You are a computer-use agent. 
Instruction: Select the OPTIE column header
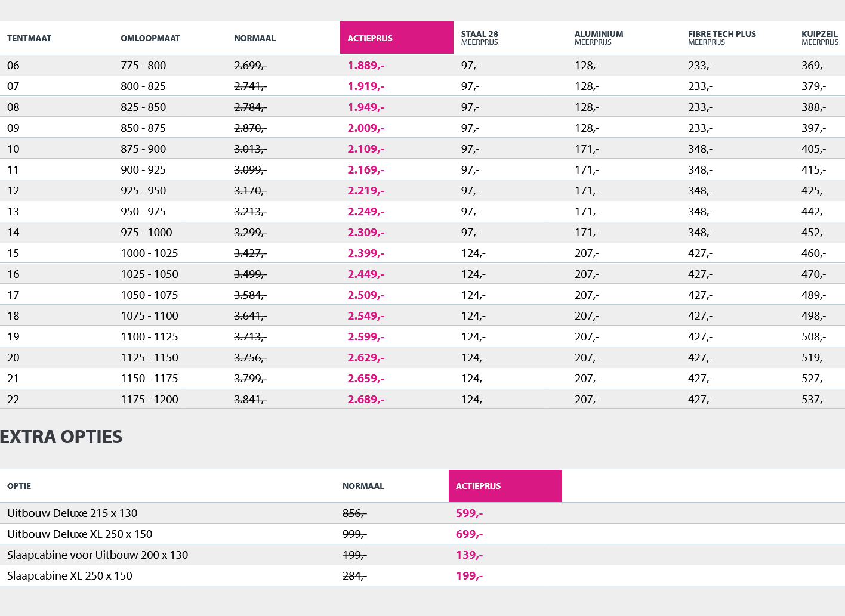(19, 486)
